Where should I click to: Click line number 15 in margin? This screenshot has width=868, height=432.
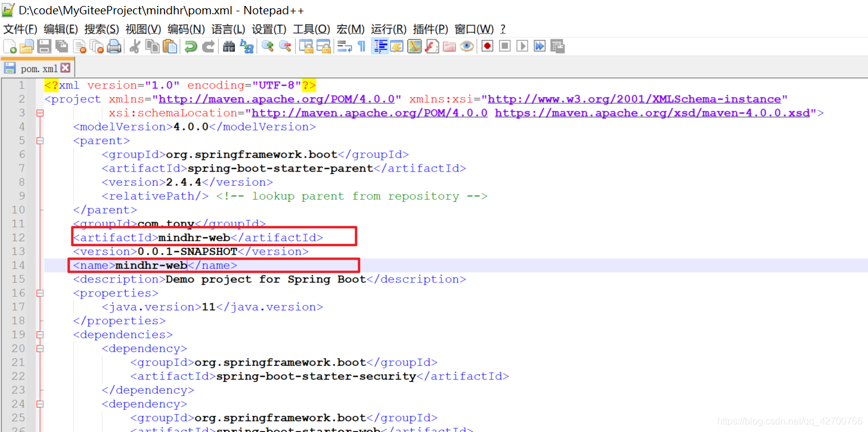(x=18, y=279)
